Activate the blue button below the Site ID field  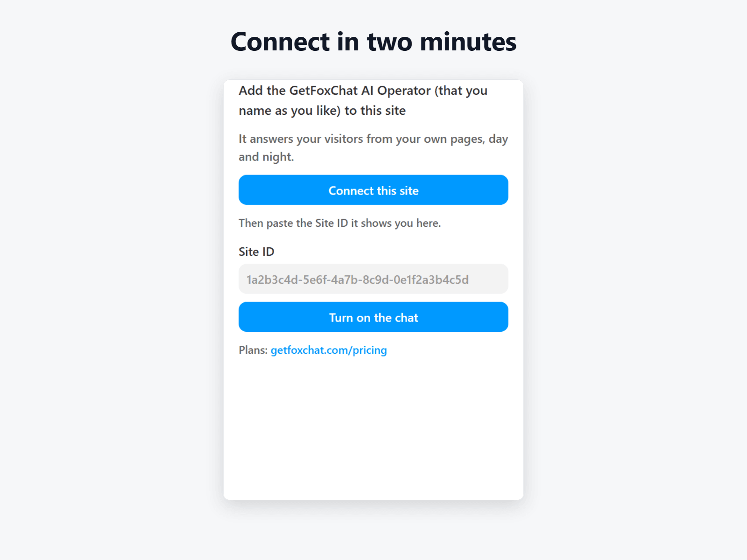[x=373, y=317]
